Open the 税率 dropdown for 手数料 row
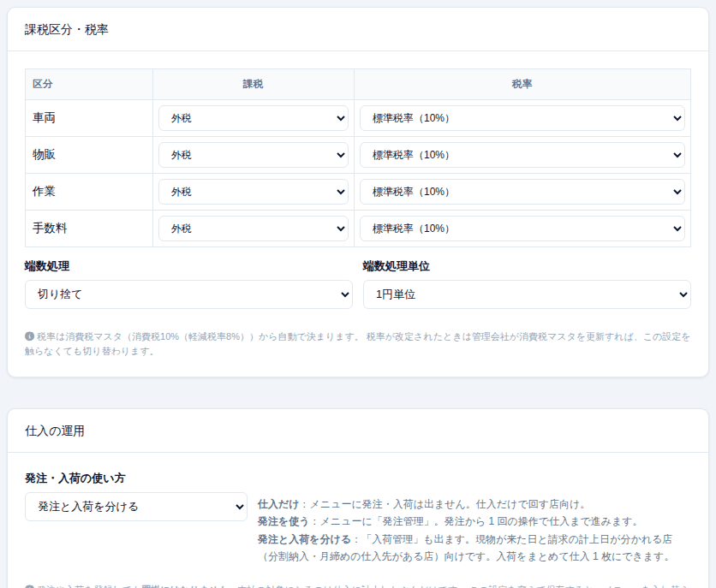 click(x=522, y=229)
